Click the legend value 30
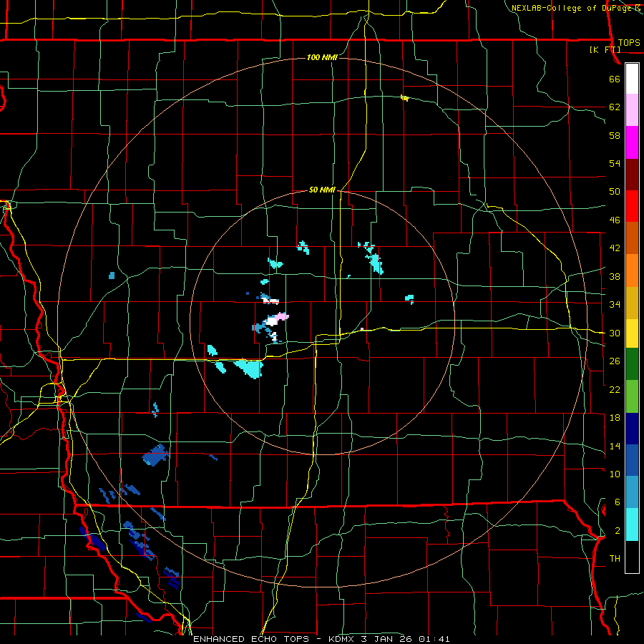The image size is (644, 644). tap(615, 333)
